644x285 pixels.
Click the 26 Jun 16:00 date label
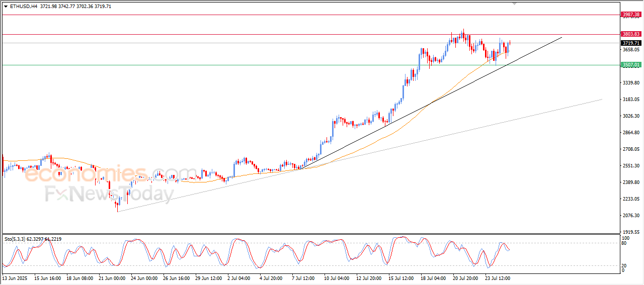click(x=177, y=277)
